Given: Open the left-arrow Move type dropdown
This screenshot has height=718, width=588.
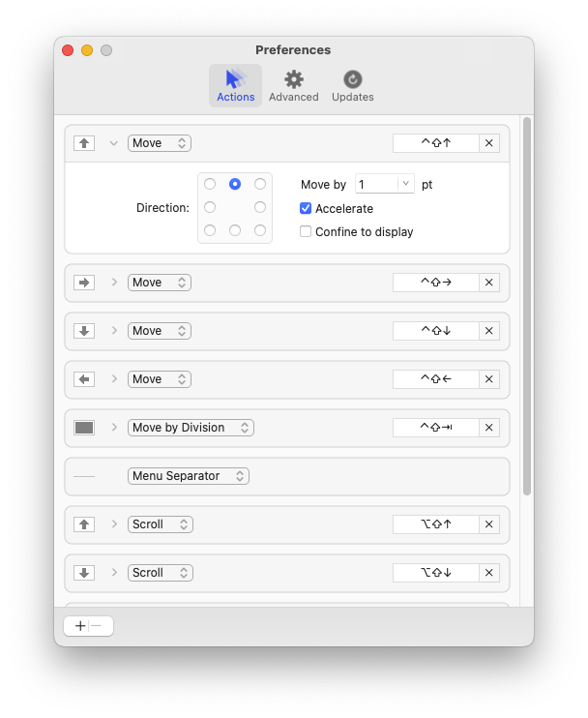Looking at the screenshot, I should click(160, 379).
